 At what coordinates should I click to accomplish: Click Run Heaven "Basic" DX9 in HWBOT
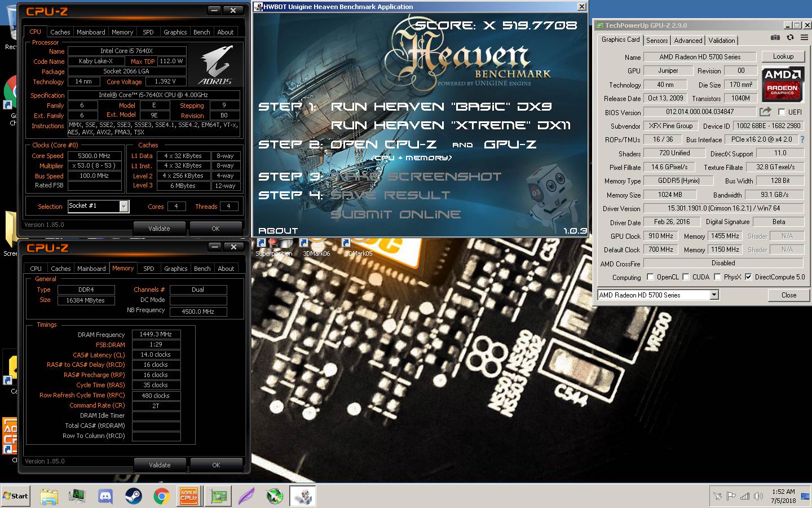point(440,107)
